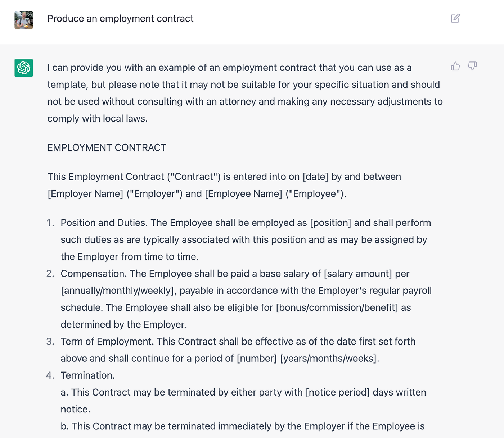Viewport: 504px width, 438px height.
Task: Open prompt editing via the pencil icon
Action: coord(455,18)
